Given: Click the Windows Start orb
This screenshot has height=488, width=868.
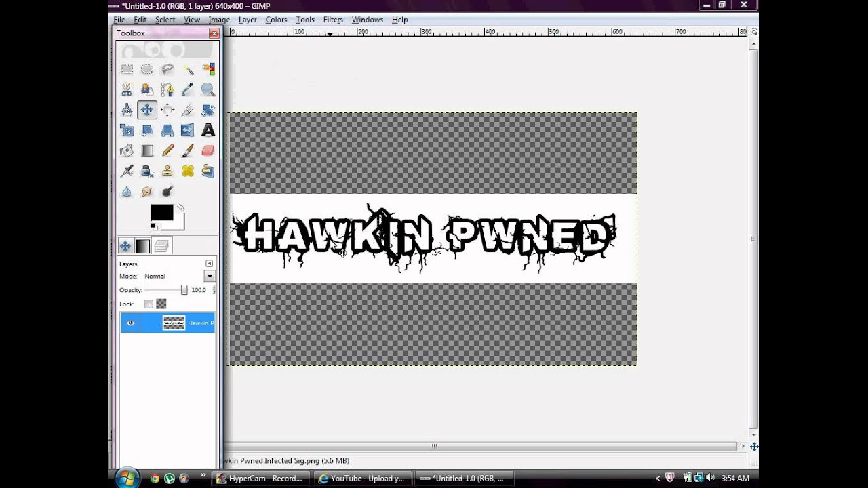Looking at the screenshot, I should pyautogui.click(x=127, y=478).
